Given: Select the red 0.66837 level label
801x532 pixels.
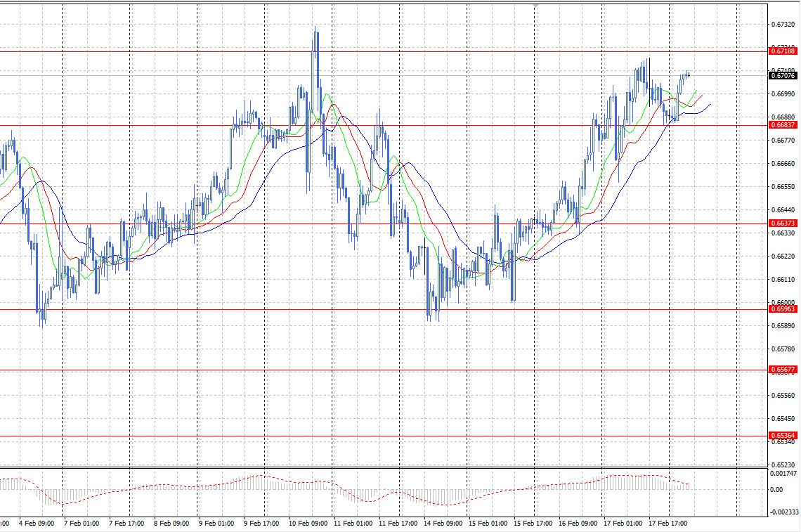Looking at the screenshot, I should tap(782, 125).
